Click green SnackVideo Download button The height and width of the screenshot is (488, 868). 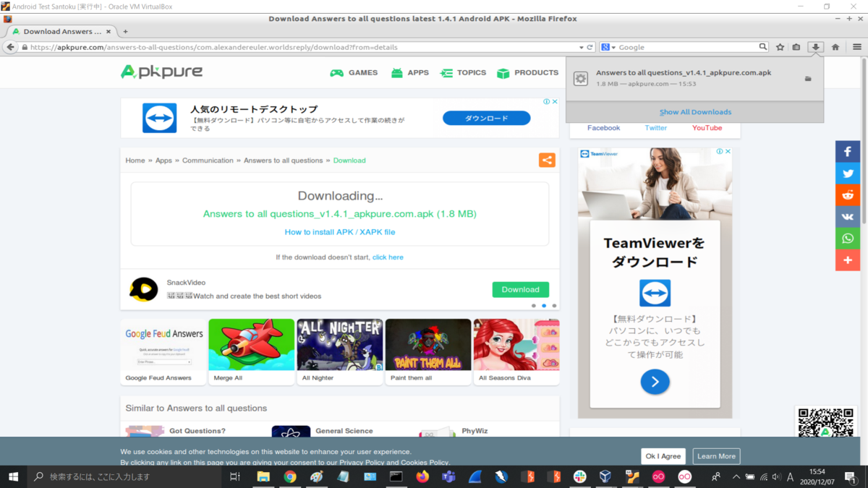(x=521, y=289)
